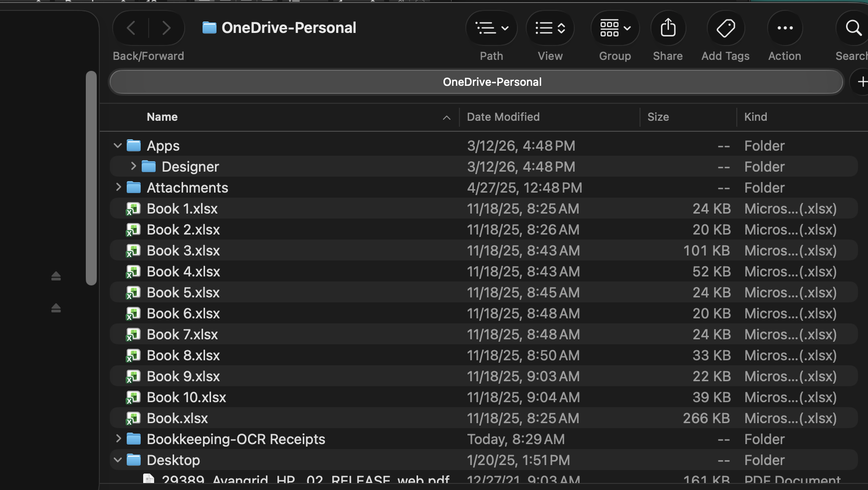Click the Book 7.xlsx Excel icon
This screenshot has width=868, height=490.
tap(133, 334)
